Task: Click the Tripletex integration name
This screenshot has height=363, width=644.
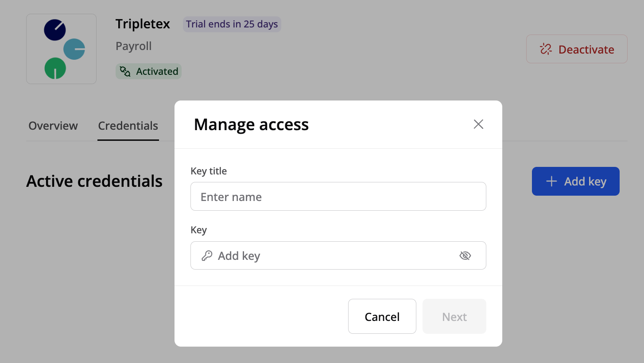Action: tap(143, 24)
